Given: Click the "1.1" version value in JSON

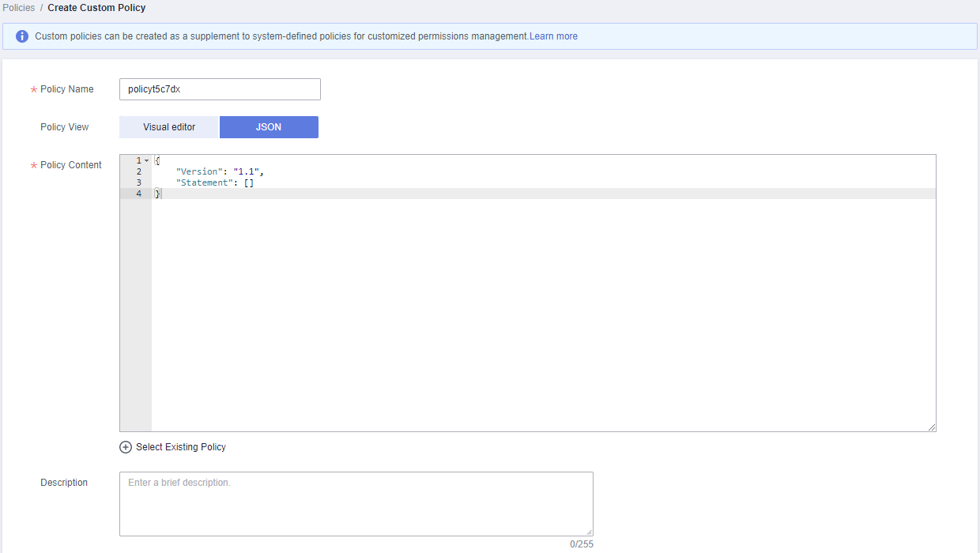Looking at the screenshot, I should [247, 171].
